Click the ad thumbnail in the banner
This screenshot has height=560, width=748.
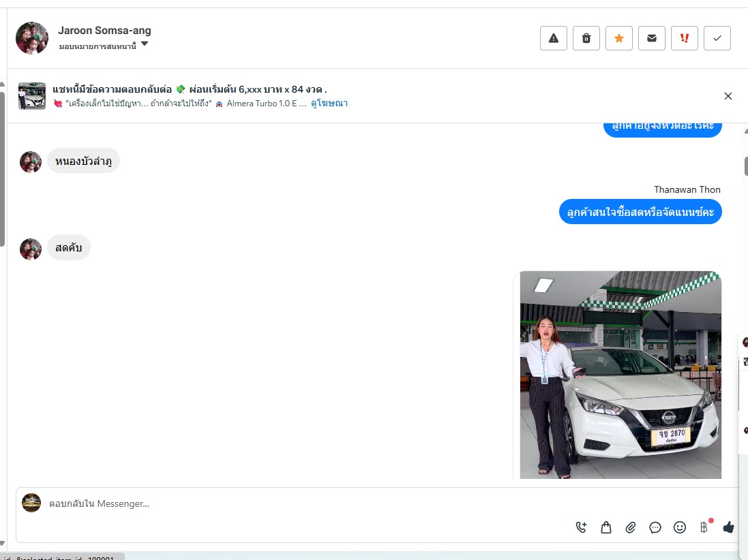(32, 96)
